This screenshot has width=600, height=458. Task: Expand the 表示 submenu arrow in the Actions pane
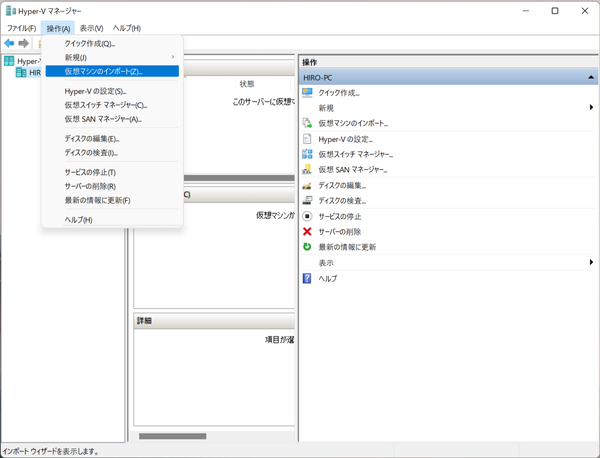click(591, 262)
